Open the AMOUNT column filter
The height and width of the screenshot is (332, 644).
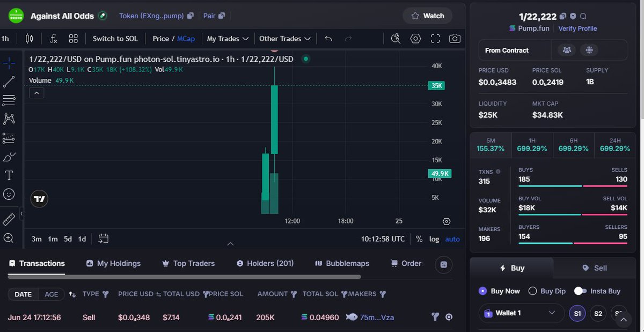coord(294,294)
